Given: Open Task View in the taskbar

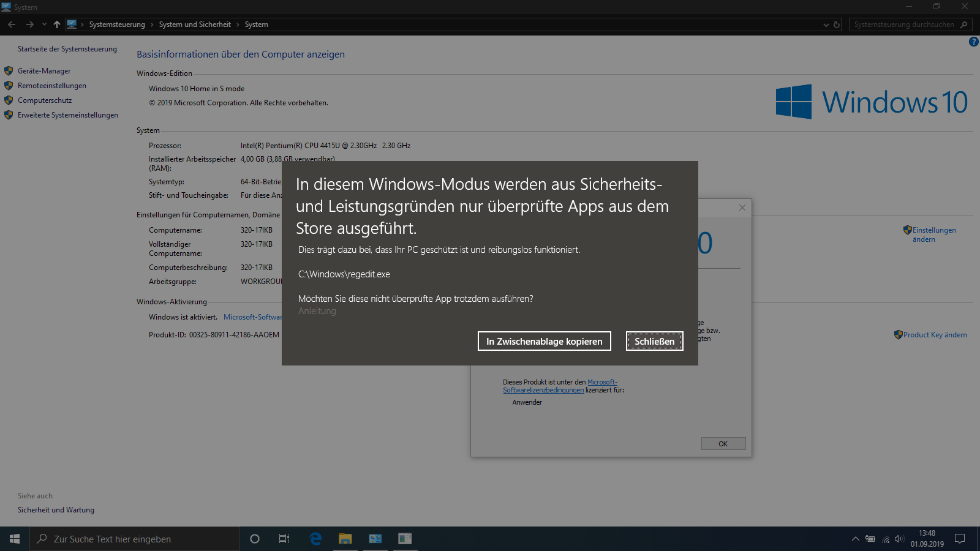Looking at the screenshot, I should pyautogui.click(x=284, y=539).
